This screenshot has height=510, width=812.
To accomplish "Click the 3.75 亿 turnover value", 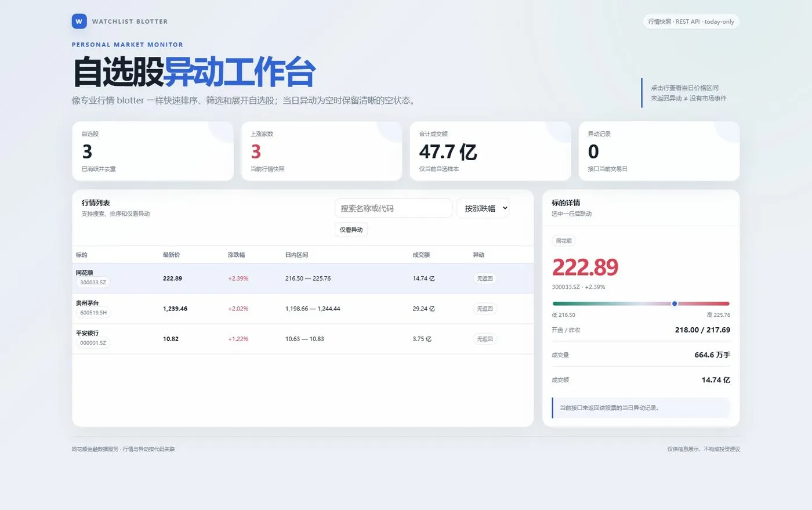I will 422,339.
